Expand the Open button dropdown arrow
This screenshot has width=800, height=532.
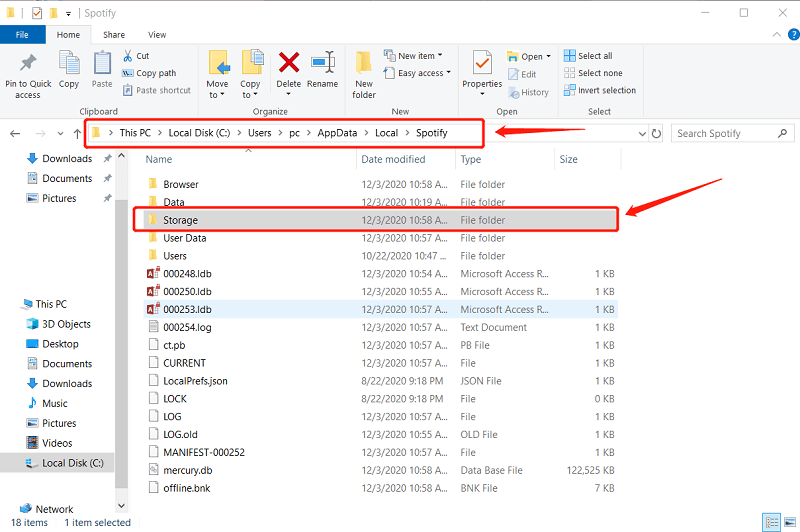coord(549,56)
